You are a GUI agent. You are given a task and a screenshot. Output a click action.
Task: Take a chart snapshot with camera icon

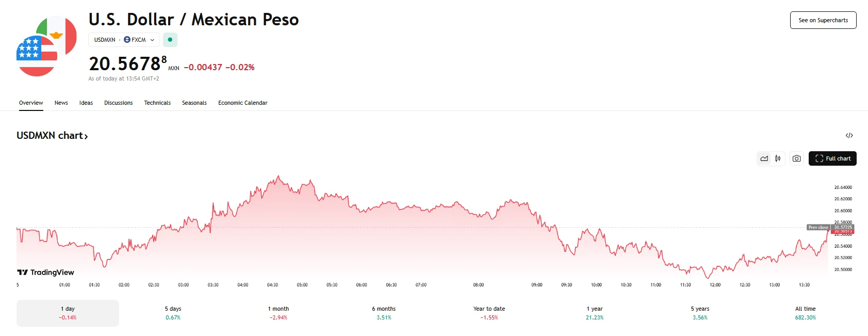tap(796, 158)
